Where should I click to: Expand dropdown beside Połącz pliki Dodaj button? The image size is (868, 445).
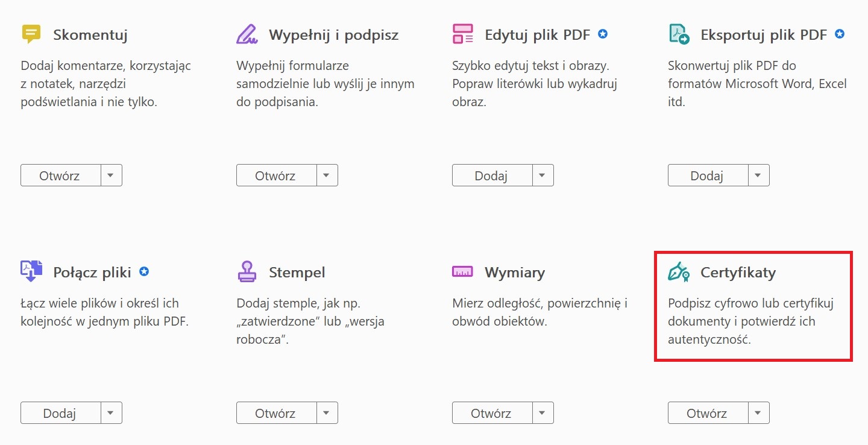coord(110,413)
